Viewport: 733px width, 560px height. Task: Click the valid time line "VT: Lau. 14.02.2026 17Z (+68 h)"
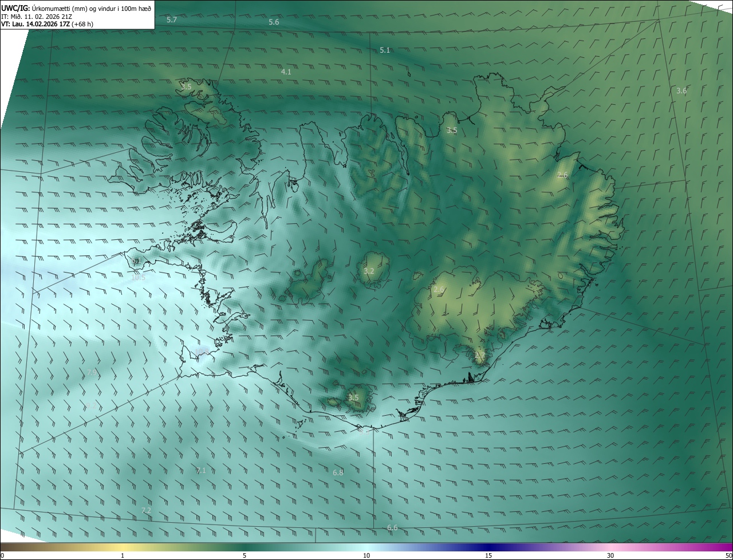click(x=48, y=25)
